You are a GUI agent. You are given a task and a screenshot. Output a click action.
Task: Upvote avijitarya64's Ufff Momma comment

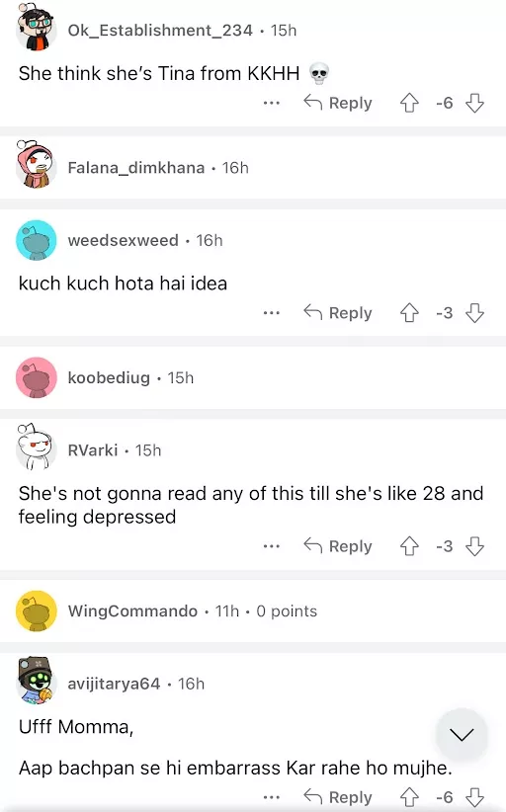tap(409, 797)
